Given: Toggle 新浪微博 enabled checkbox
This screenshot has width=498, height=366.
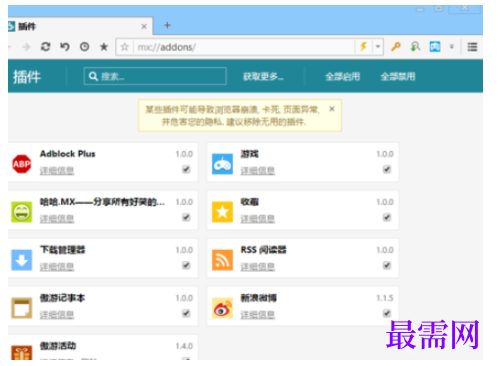Looking at the screenshot, I should (387, 313).
